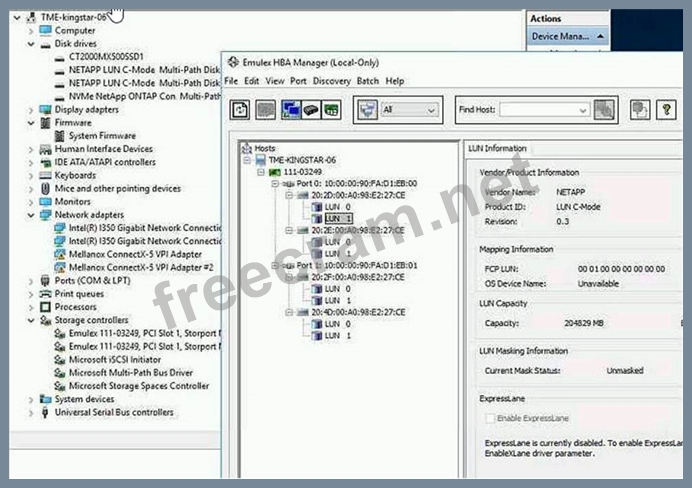Select CT2000MX500SSD1 disk drive
This screenshot has height=488, width=692.
[x=106, y=56]
